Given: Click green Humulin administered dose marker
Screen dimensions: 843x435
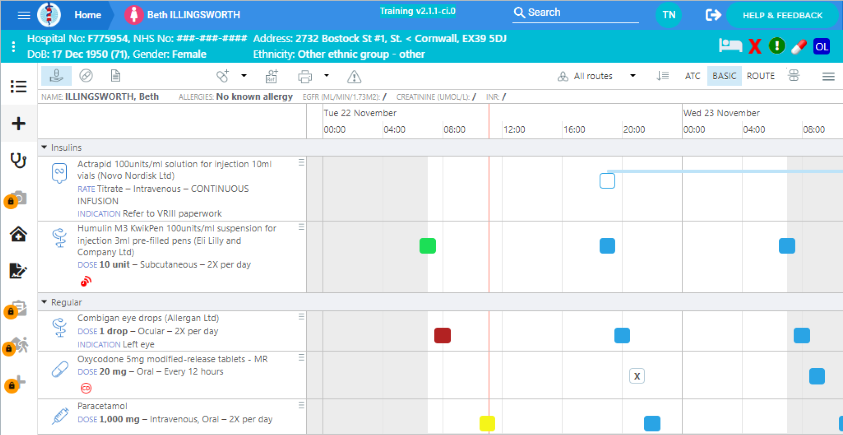Looking at the screenshot, I should tap(427, 246).
